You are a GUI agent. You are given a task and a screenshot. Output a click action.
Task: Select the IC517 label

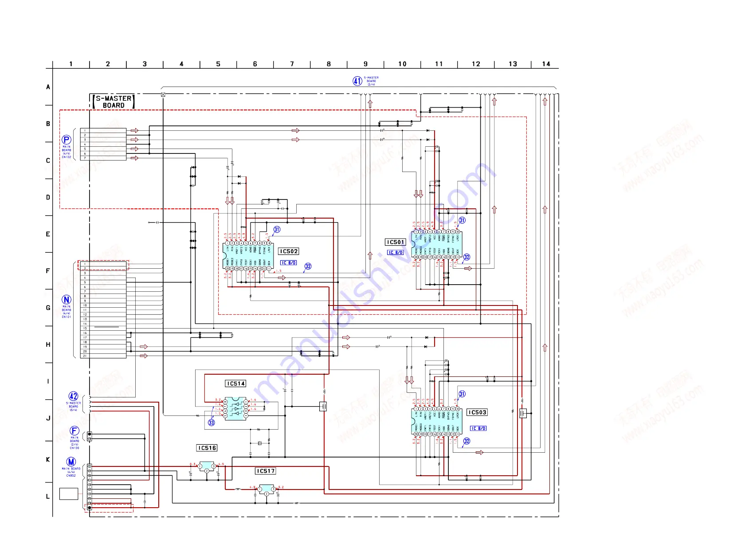pyautogui.click(x=266, y=471)
